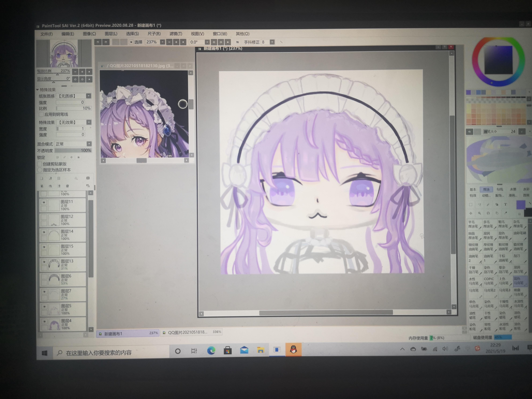Open QQ penguin app in the taskbar
The width and height of the screenshot is (532, 399).
pyautogui.click(x=293, y=349)
